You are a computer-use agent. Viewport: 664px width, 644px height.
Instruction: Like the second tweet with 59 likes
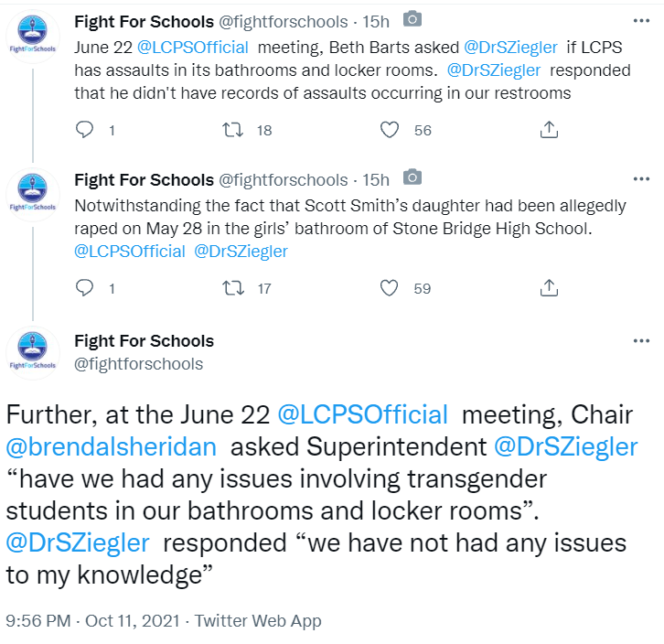(390, 288)
